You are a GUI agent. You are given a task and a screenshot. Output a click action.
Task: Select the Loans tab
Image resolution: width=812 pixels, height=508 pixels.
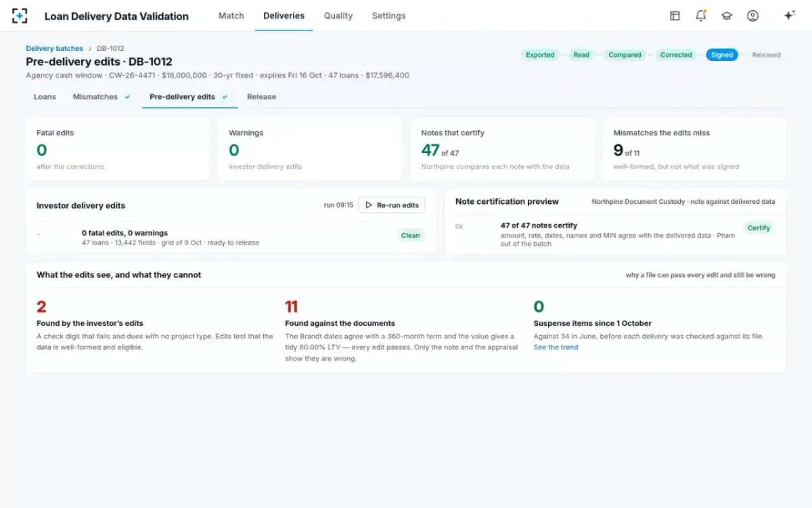45,97
